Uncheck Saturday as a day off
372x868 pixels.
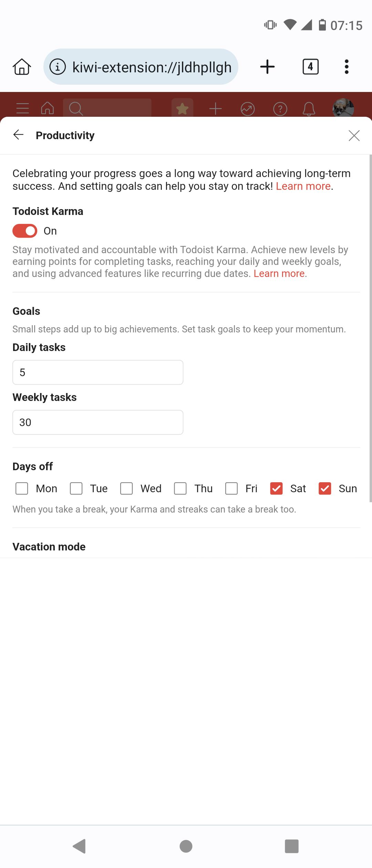(276, 488)
